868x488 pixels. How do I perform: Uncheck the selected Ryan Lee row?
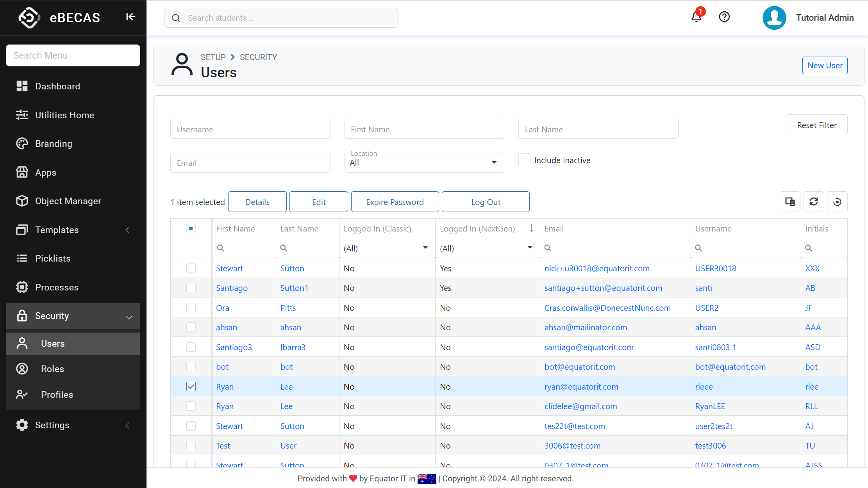pyautogui.click(x=191, y=386)
